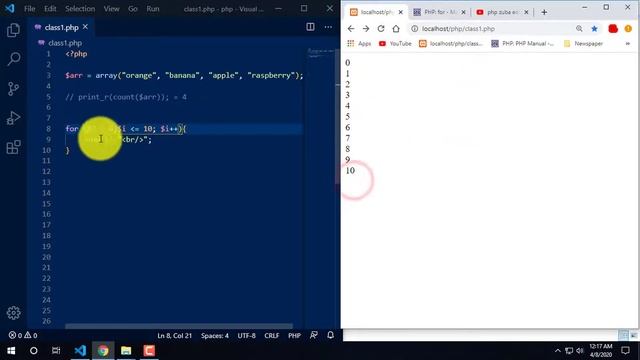
Task: Open the volume control in system tray
Action: (x=580, y=351)
